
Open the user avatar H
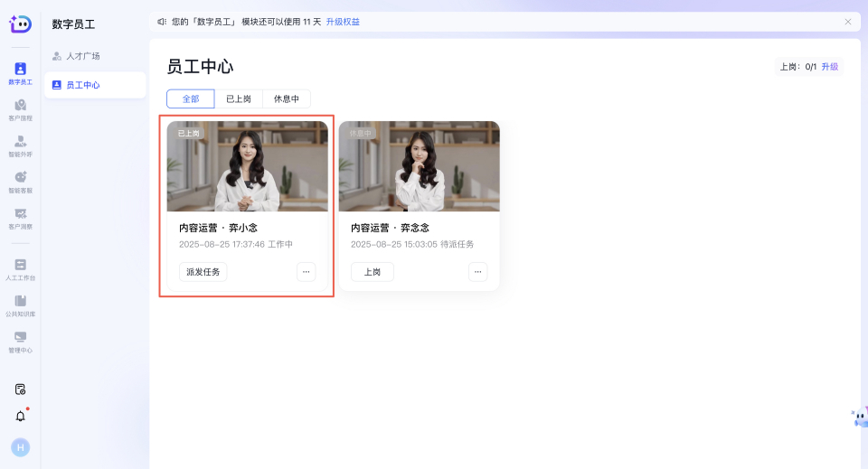(x=20, y=446)
